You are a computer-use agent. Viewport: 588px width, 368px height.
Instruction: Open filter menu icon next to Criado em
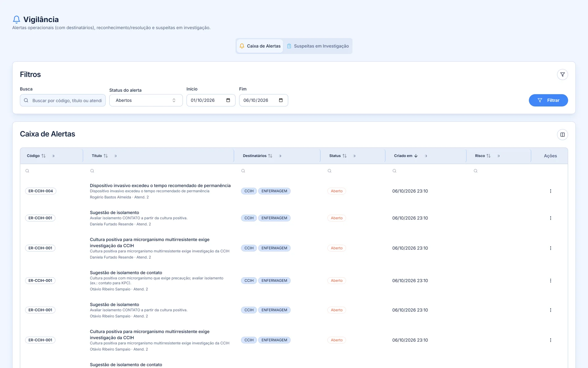(x=426, y=156)
